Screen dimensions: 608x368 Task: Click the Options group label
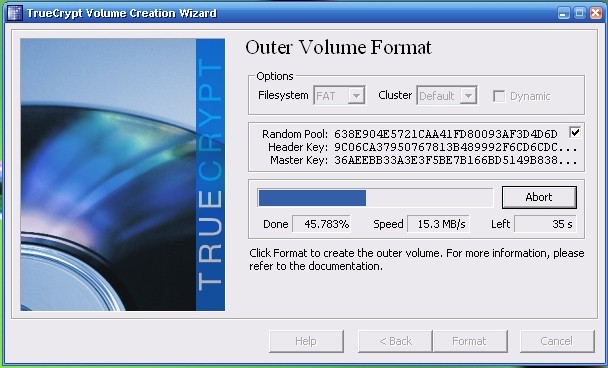click(275, 76)
